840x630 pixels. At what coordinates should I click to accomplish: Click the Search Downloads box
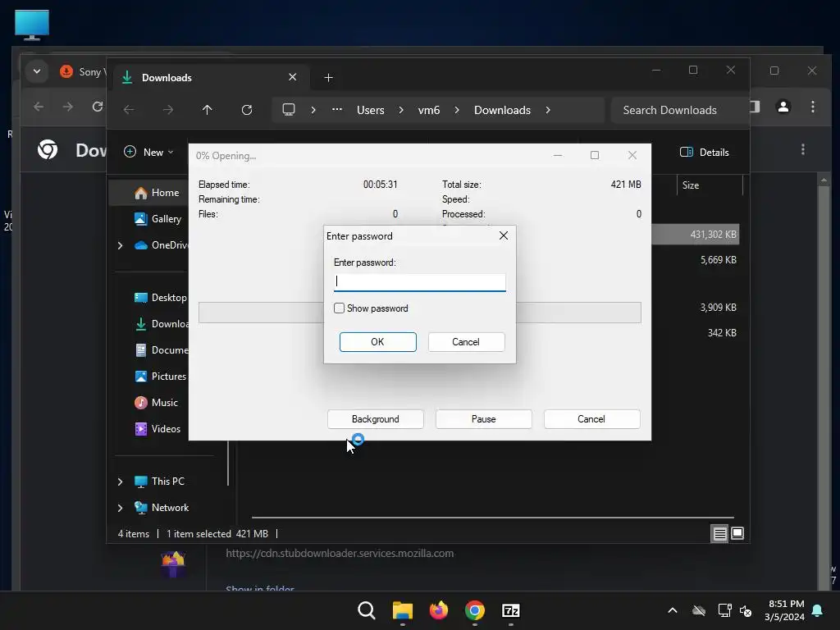tap(679, 110)
